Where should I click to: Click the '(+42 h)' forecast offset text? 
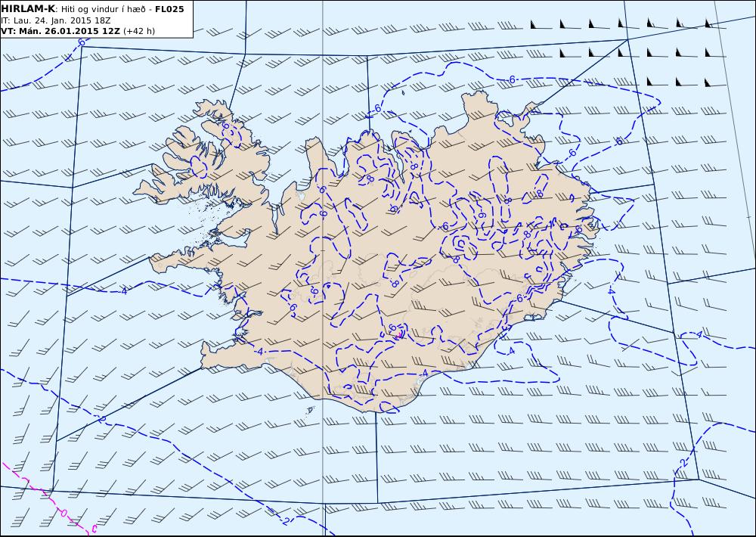pos(139,31)
